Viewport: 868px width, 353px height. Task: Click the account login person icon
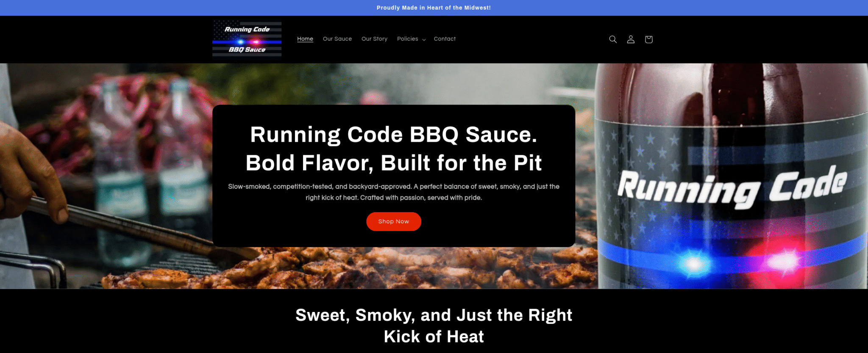631,39
